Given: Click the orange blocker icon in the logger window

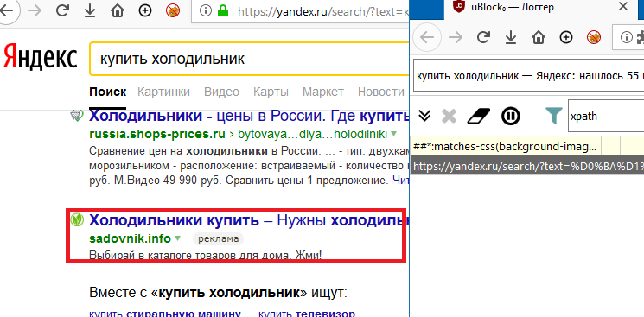Looking at the screenshot, I should pos(594,38).
